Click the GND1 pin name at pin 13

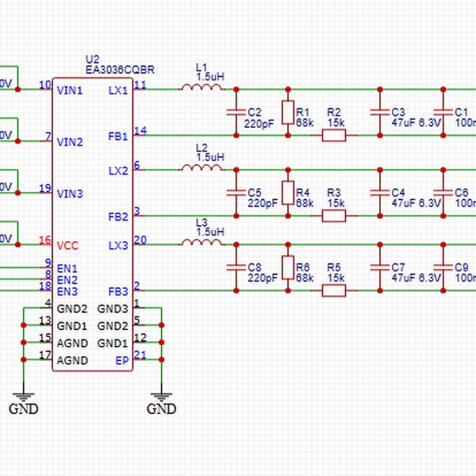pos(72,326)
